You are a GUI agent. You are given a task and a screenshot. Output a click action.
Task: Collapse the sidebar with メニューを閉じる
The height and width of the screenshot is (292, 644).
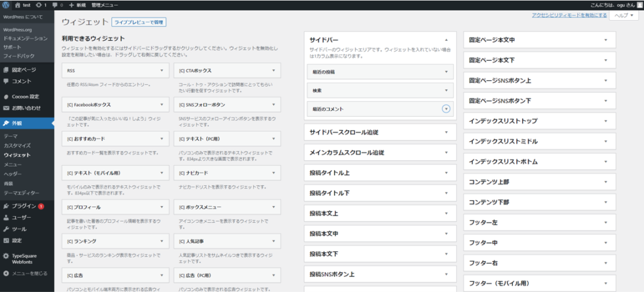coord(26,273)
